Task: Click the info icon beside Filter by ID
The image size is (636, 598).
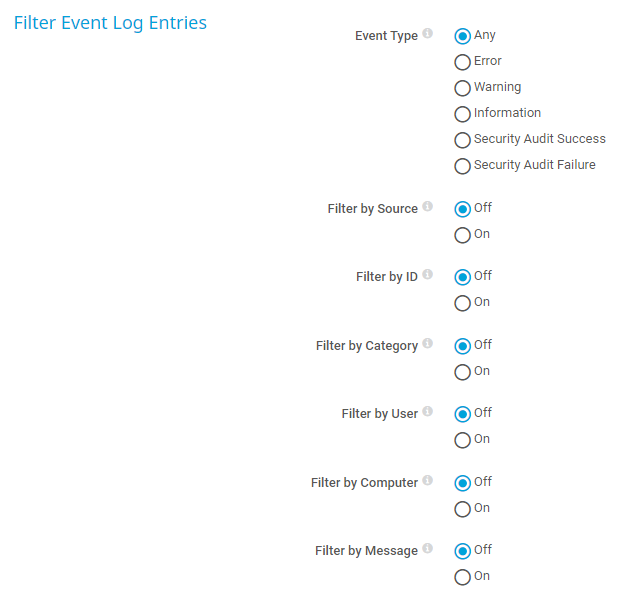Action: point(428,275)
